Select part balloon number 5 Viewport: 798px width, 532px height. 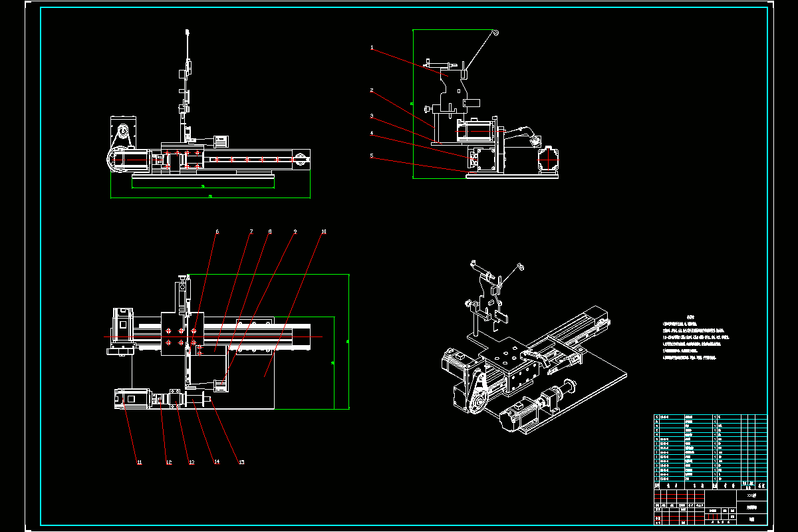pos(372,156)
